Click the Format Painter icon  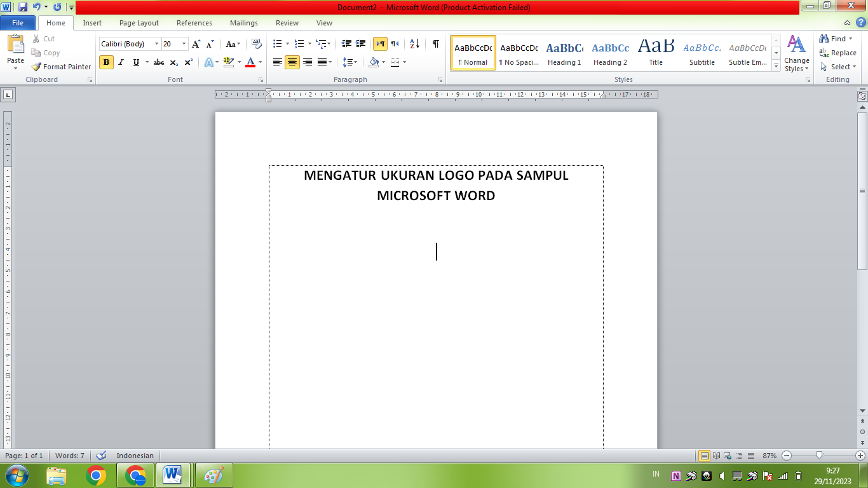click(36, 66)
